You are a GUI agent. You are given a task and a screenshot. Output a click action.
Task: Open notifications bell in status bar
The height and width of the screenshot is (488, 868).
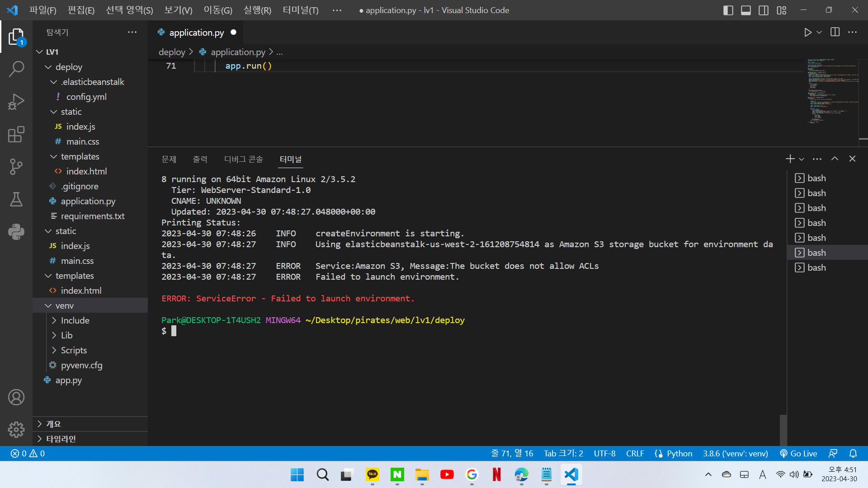tap(853, 453)
